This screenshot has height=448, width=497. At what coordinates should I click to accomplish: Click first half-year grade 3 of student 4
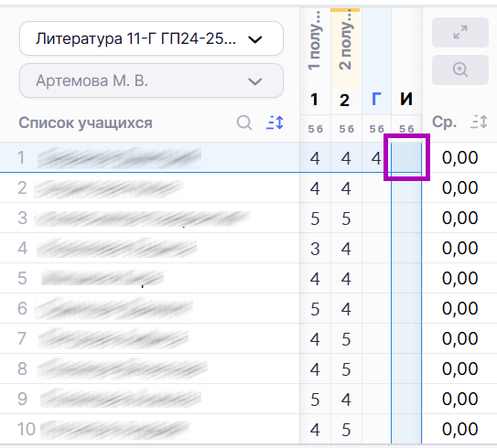(315, 248)
